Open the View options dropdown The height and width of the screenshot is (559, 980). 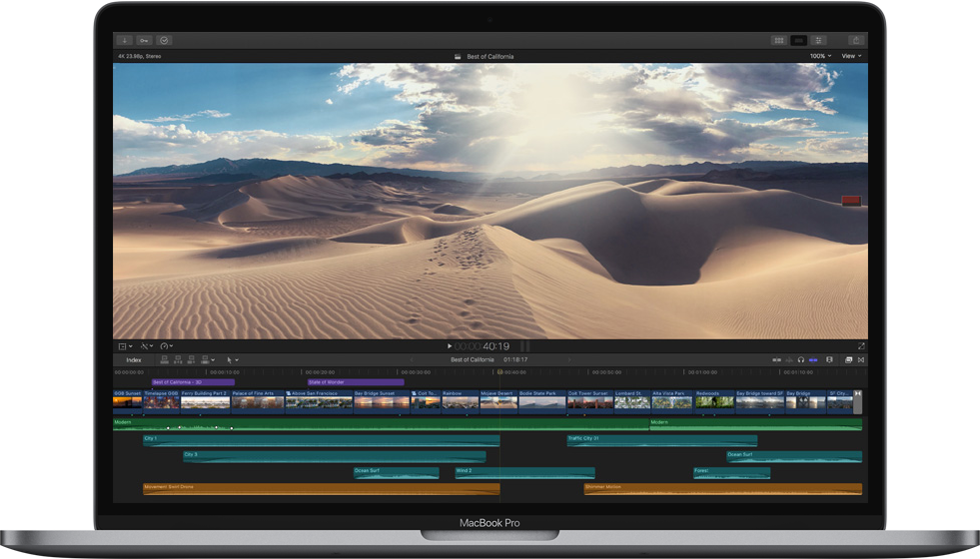pos(851,56)
